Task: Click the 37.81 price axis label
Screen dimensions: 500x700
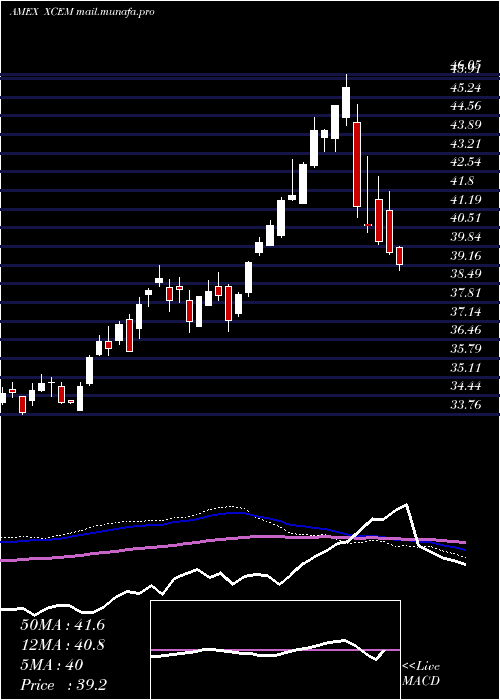Action: pos(466,293)
